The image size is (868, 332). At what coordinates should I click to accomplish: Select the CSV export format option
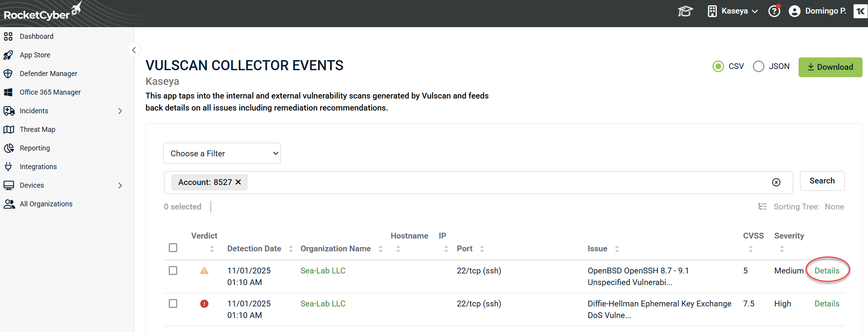point(718,67)
